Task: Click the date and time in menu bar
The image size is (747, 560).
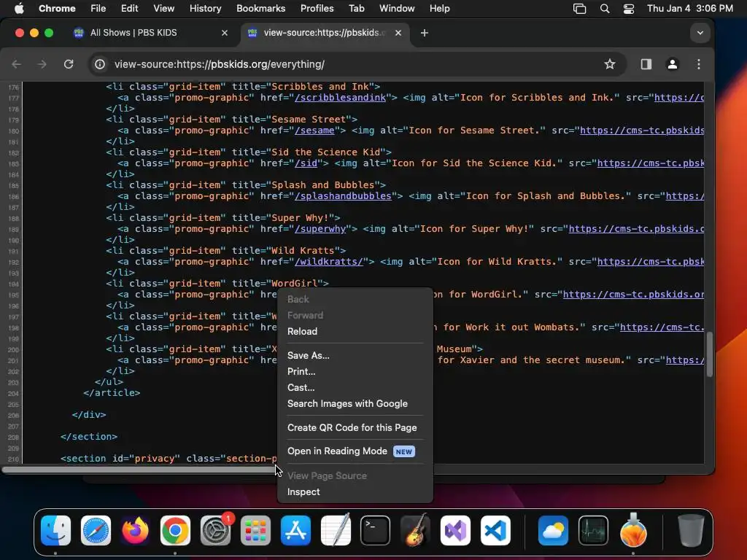Action: click(x=690, y=9)
